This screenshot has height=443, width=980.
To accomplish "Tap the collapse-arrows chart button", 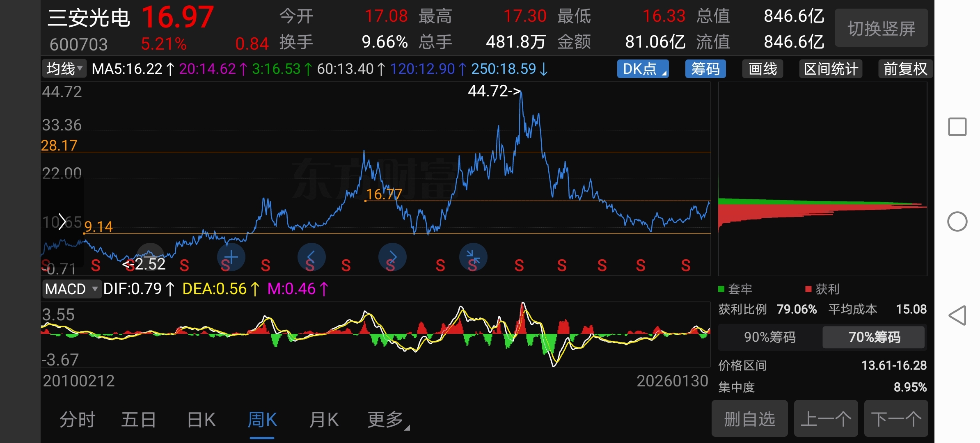I will (473, 257).
